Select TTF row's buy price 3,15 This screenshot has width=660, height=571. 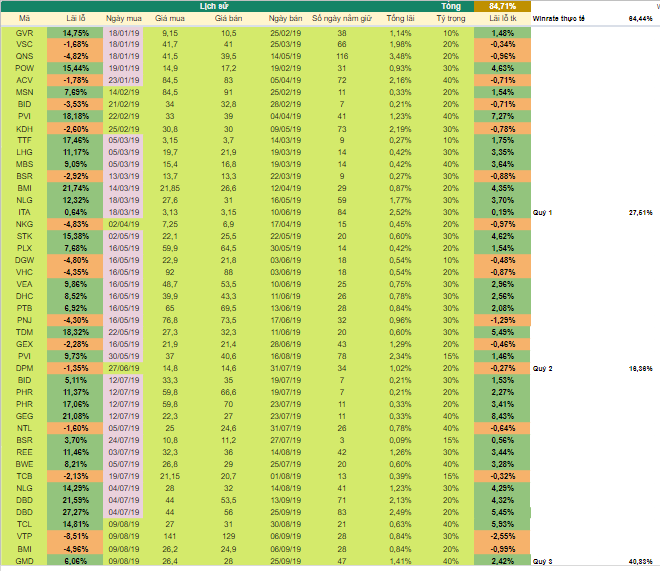[170, 141]
